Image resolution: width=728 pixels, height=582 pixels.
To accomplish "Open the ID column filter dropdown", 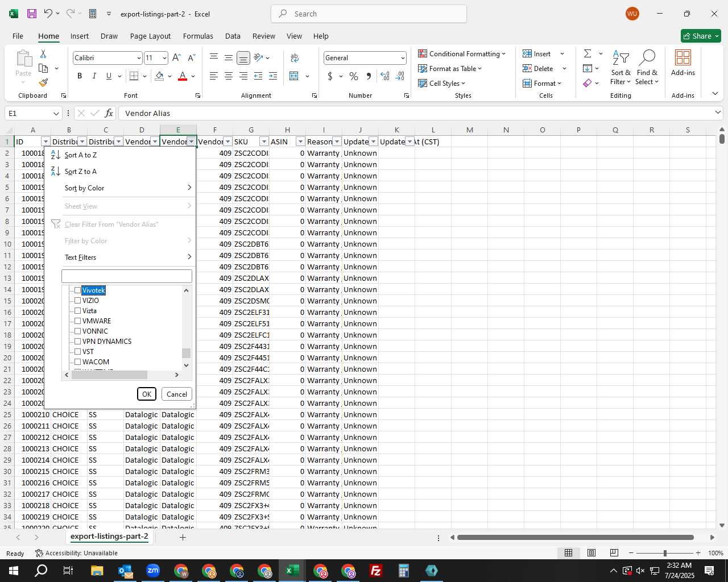I will coord(45,142).
